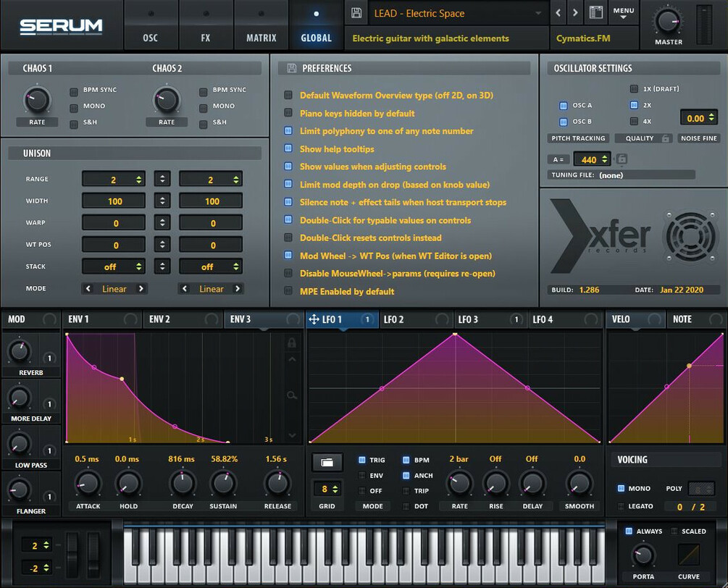
Task: Click the NOTE modulation source circle
Action: [x=716, y=319]
